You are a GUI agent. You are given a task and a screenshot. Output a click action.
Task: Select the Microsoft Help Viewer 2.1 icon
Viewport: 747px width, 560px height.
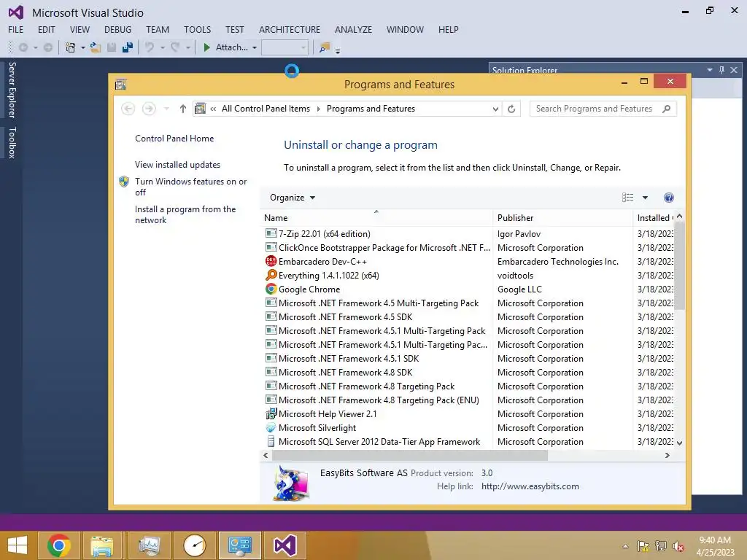click(271, 413)
